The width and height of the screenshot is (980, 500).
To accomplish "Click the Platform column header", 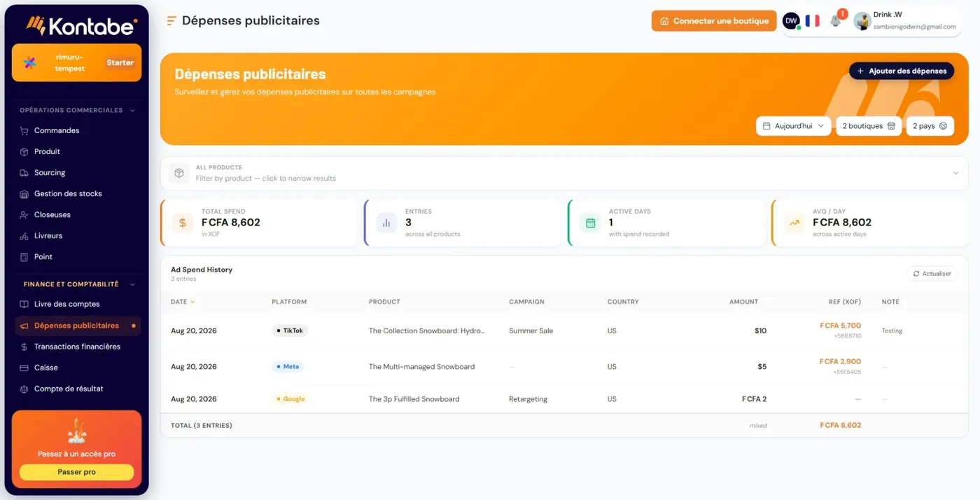I will 289,302.
